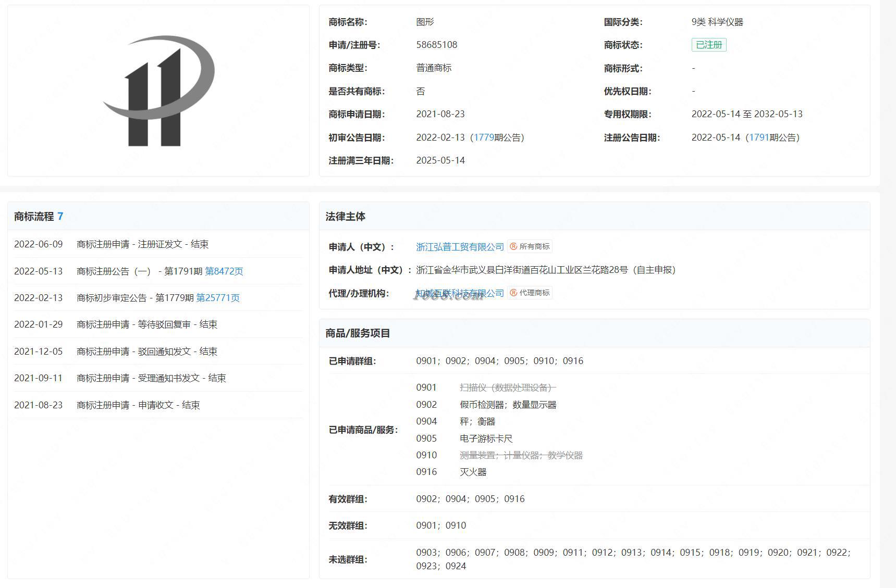Click the 2022-06-09 注册证发文 flow row

pyautogui.click(x=158, y=244)
